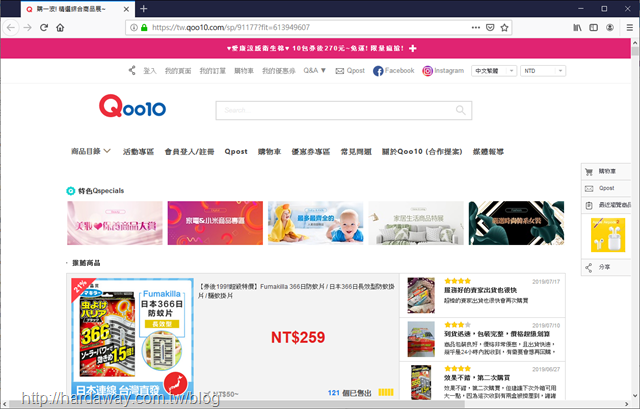
Task: Click the review titled 效果不錯，第二次購買
Action: click(x=477, y=378)
